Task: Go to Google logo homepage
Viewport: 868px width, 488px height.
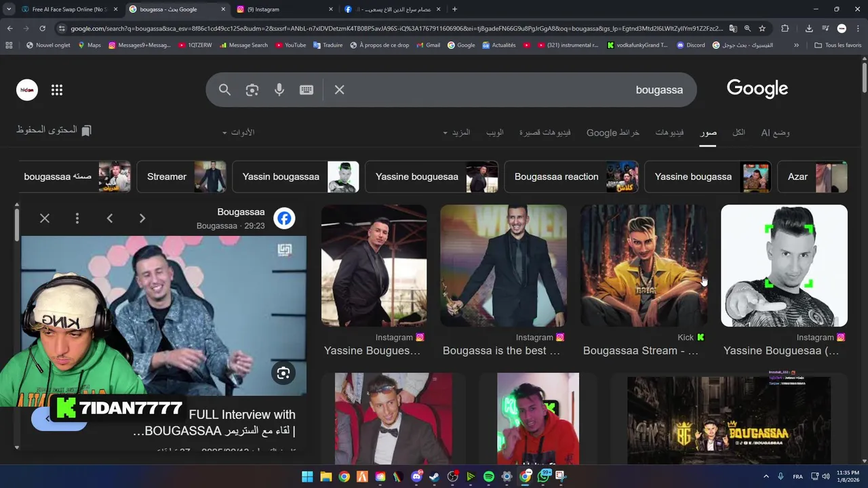Action: (757, 89)
